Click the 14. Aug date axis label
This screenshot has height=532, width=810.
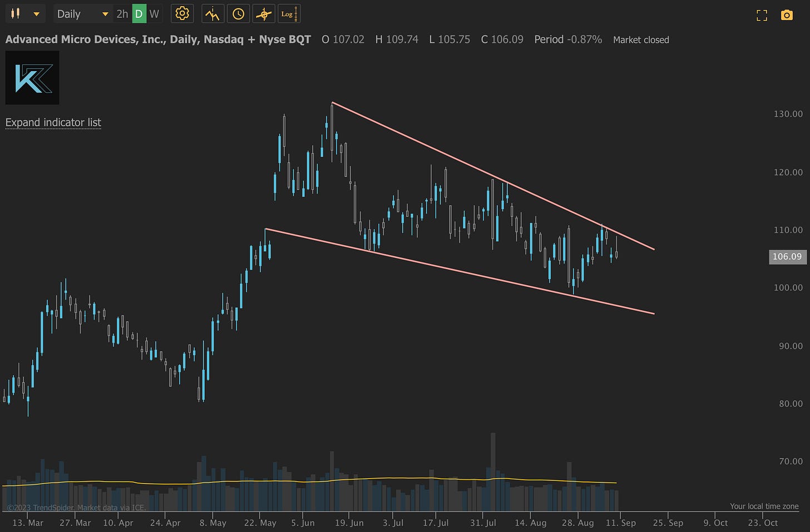pyautogui.click(x=531, y=523)
